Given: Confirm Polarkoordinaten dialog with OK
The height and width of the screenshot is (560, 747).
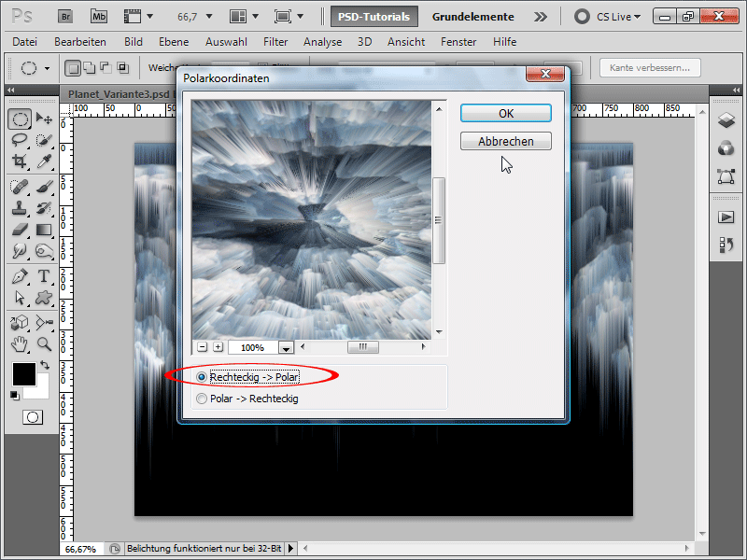Looking at the screenshot, I should coord(506,113).
